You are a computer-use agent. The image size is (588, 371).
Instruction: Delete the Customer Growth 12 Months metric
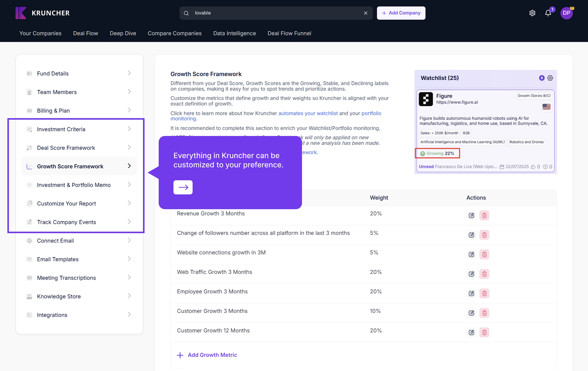pyautogui.click(x=484, y=332)
